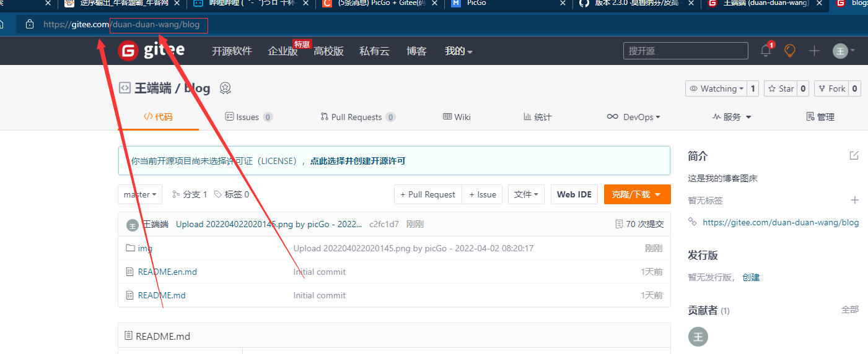Click the Watching count 1
Viewport: 868px width, 354px height.
coord(753,88)
